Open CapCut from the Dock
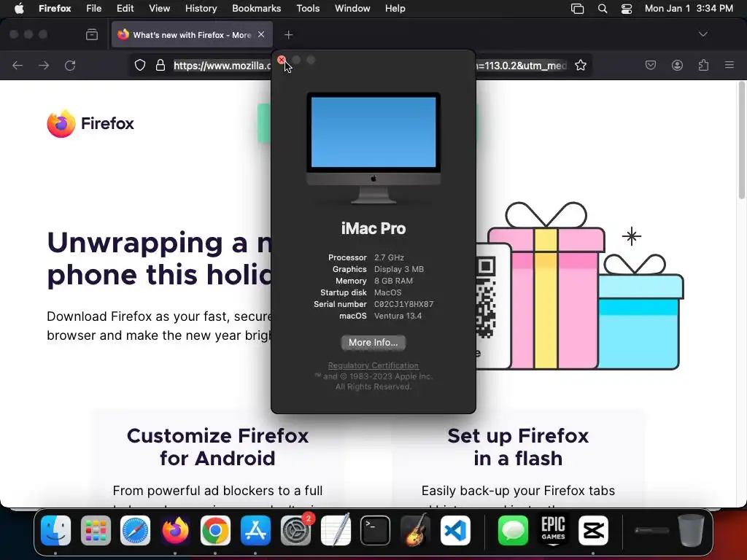The width and height of the screenshot is (747, 560). coord(593,530)
